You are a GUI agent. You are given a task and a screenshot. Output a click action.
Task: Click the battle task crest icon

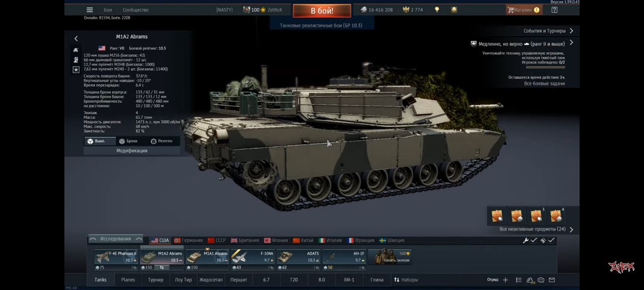point(473,44)
